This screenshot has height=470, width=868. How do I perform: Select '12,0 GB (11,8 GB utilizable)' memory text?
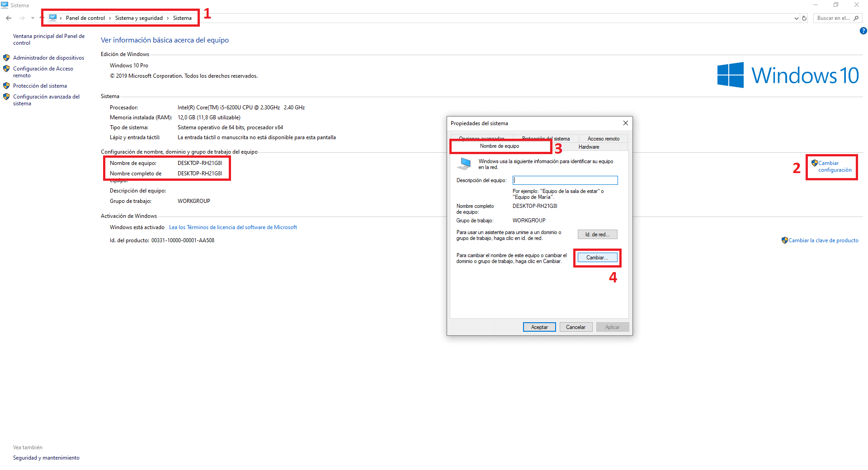pos(209,117)
